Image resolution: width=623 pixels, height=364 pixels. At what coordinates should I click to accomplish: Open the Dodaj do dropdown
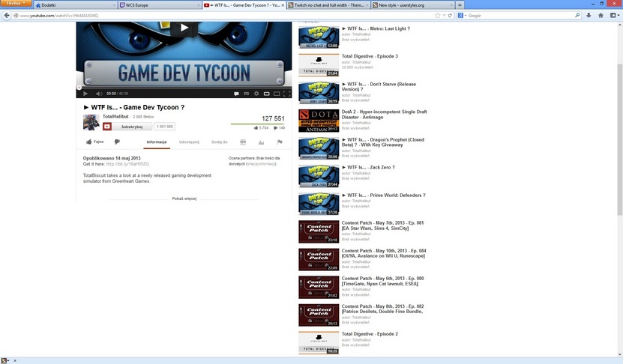pyautogui.click(x=220, y=142)
